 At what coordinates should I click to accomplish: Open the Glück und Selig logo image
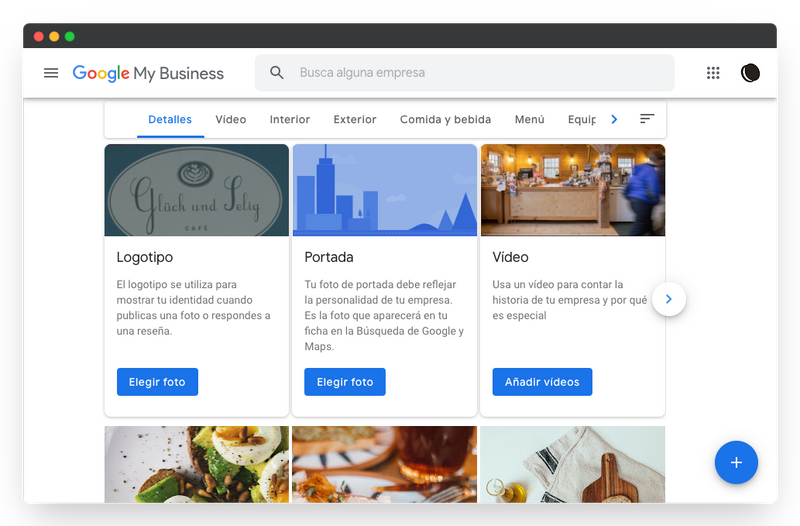[196, 190]
